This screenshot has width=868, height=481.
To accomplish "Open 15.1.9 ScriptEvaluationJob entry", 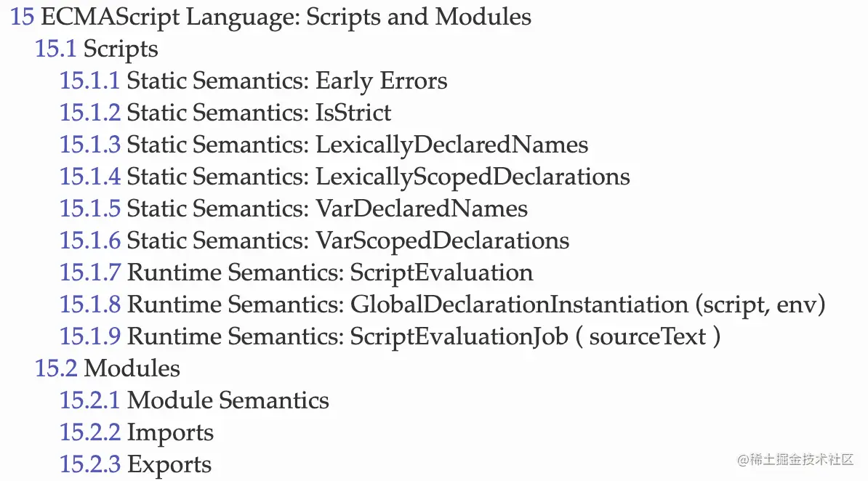I will (390, 336).
